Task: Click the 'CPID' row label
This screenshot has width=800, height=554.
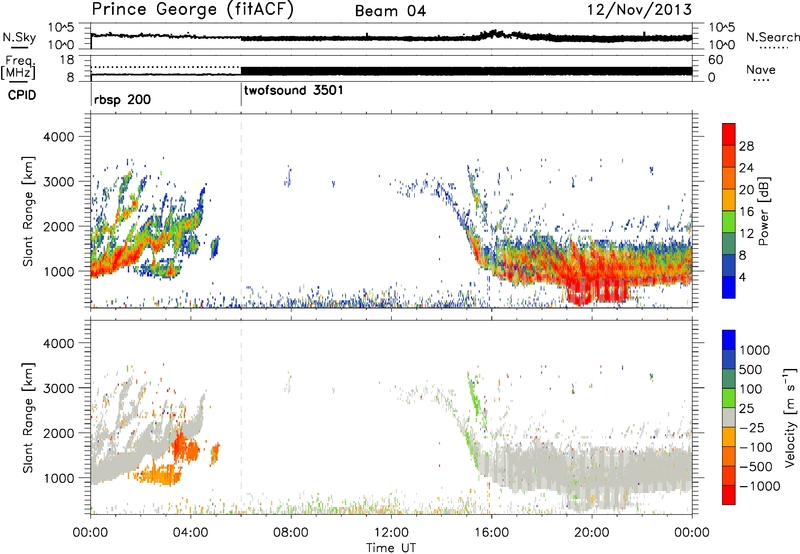Action: pyautogui.click(x=22, y=95)
